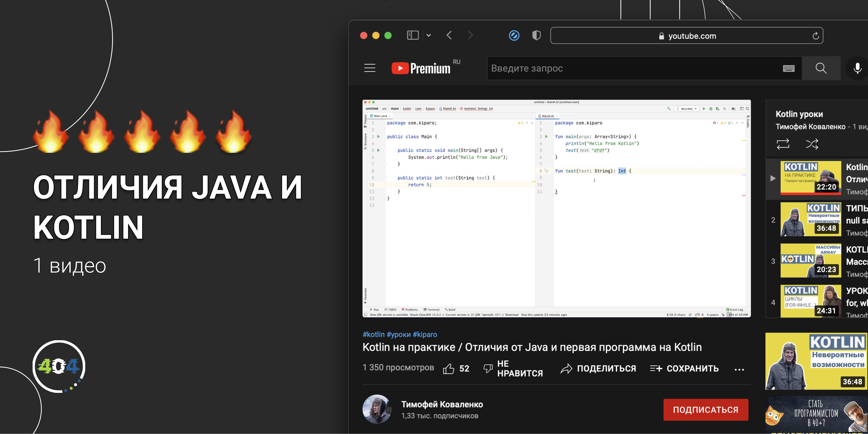Like the video with thumbs up
This screenshot has width=868, height=434.
click(449, 369)
